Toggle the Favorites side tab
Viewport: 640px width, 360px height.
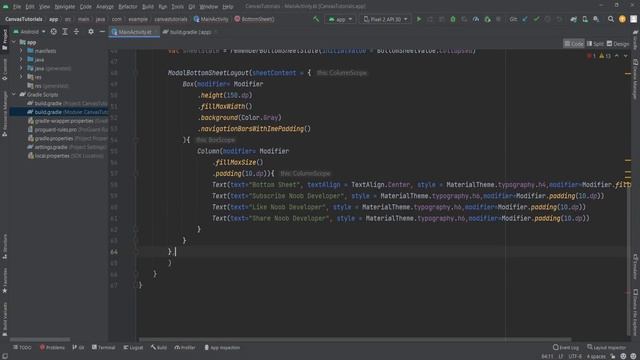click(4, 280)
